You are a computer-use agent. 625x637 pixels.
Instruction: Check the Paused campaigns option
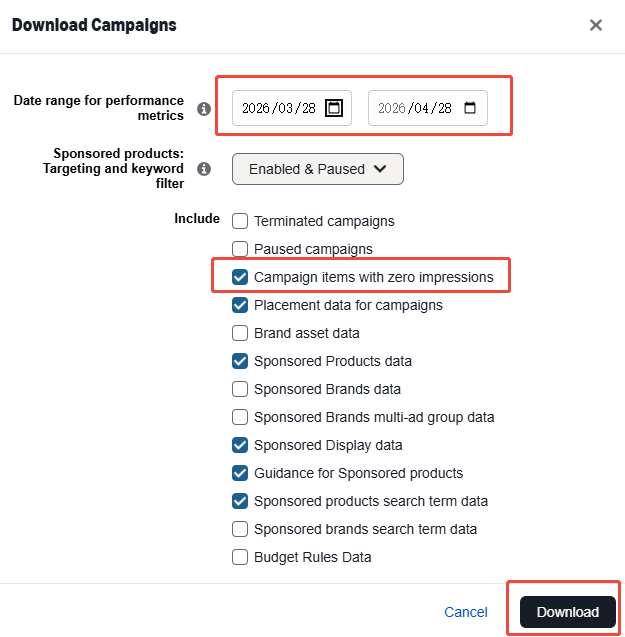240,249
